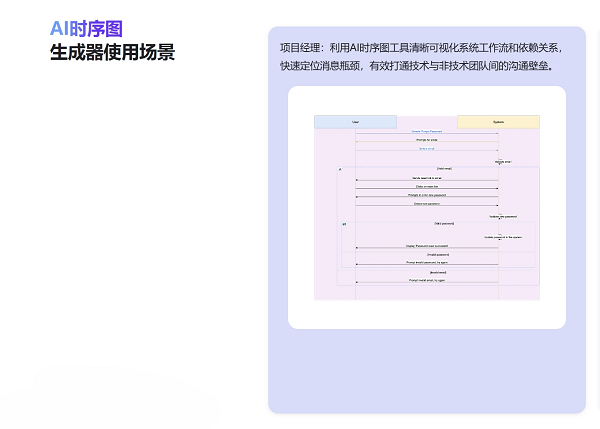Viewport: 600px width, 429px height.
Task: Select the '[Invalid password]' condition label
Action: tap(438, 254)
